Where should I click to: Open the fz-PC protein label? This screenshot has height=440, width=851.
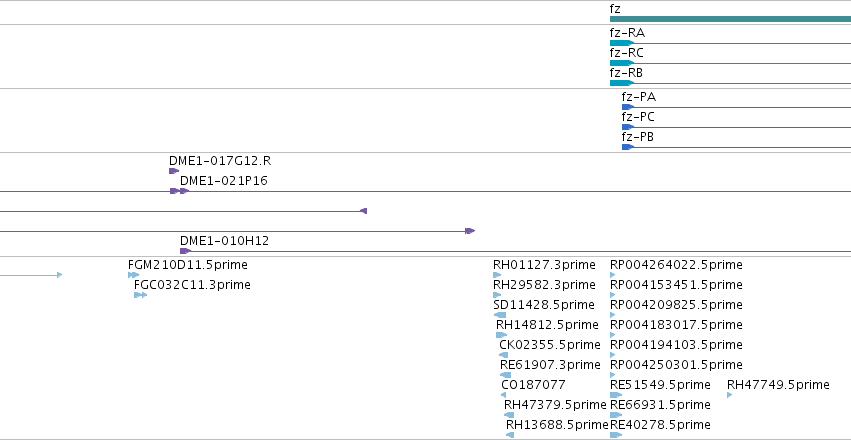click(638, 118)
